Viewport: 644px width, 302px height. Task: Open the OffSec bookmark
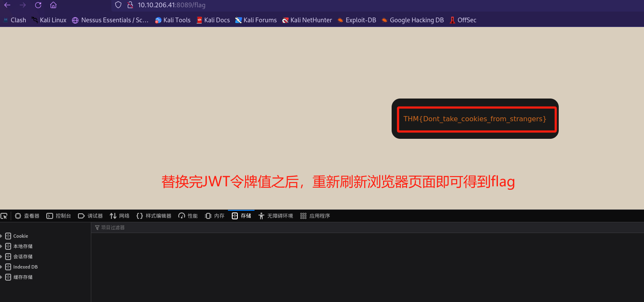[x=463, y=20]
